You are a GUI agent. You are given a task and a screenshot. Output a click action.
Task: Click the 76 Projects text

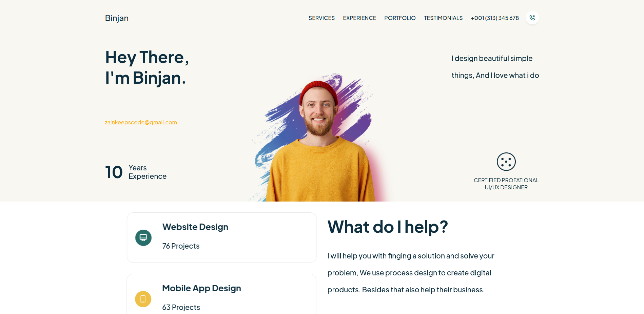181,246
